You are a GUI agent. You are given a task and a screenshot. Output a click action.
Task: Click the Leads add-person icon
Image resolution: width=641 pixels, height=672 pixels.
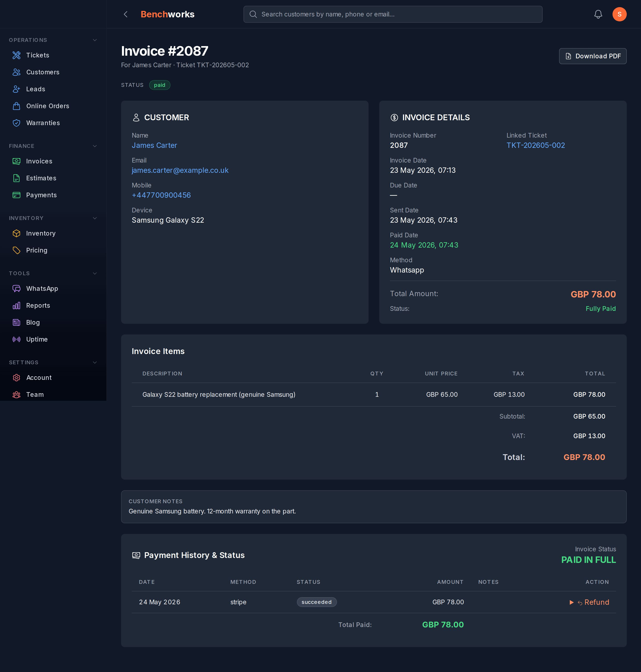tap(16, 89)
